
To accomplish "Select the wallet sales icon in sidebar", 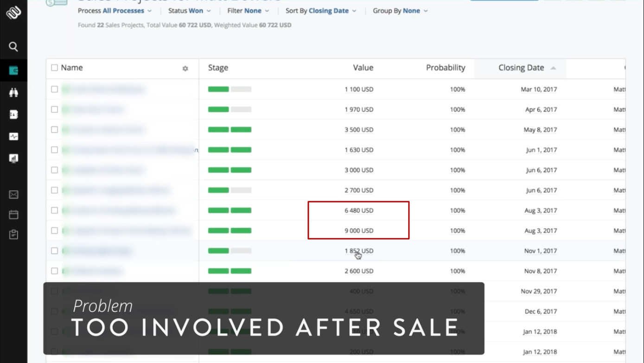I will pos(13,70).
